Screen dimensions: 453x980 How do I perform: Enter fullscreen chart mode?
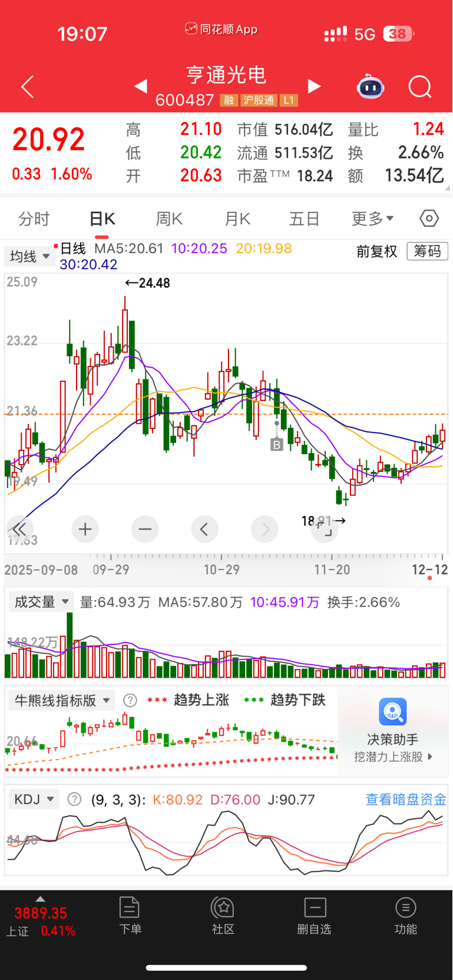(325, 529)
